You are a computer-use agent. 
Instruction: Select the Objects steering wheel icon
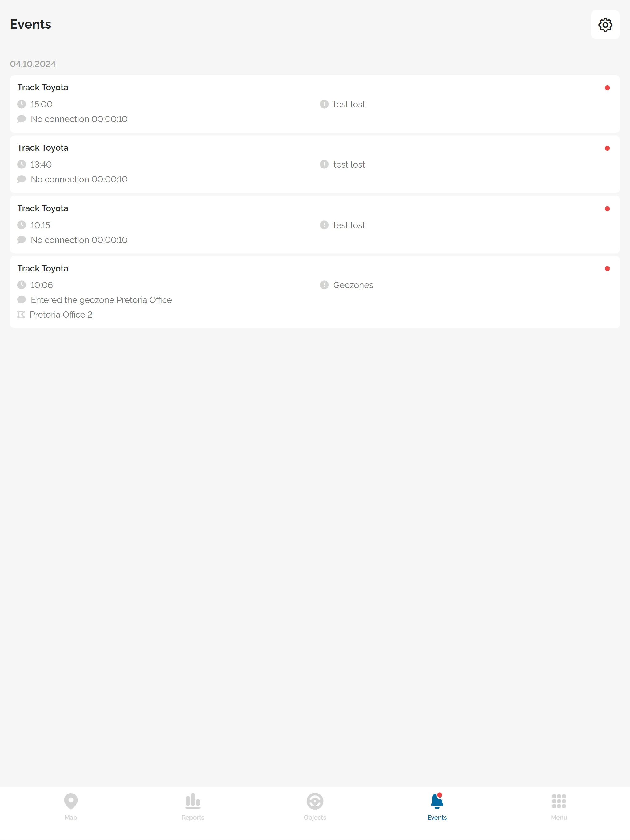pos(315,801)
